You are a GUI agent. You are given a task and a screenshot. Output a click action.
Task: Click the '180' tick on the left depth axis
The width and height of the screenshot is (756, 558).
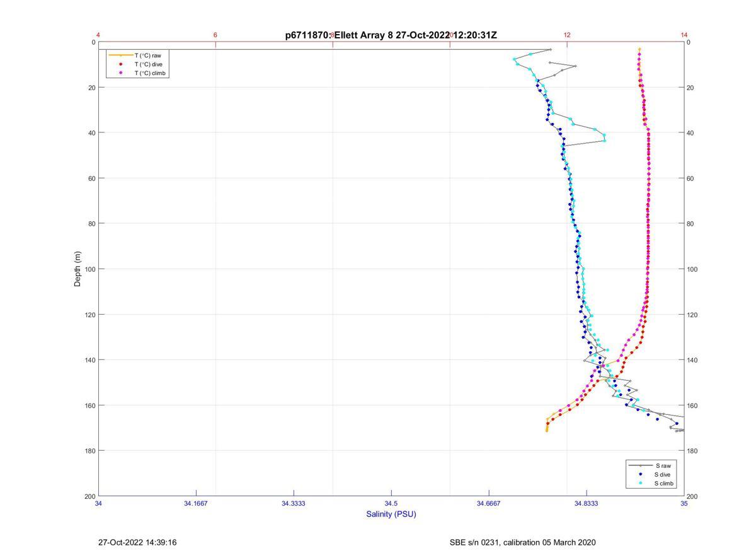pyautogui.click(x=89, y=451)
